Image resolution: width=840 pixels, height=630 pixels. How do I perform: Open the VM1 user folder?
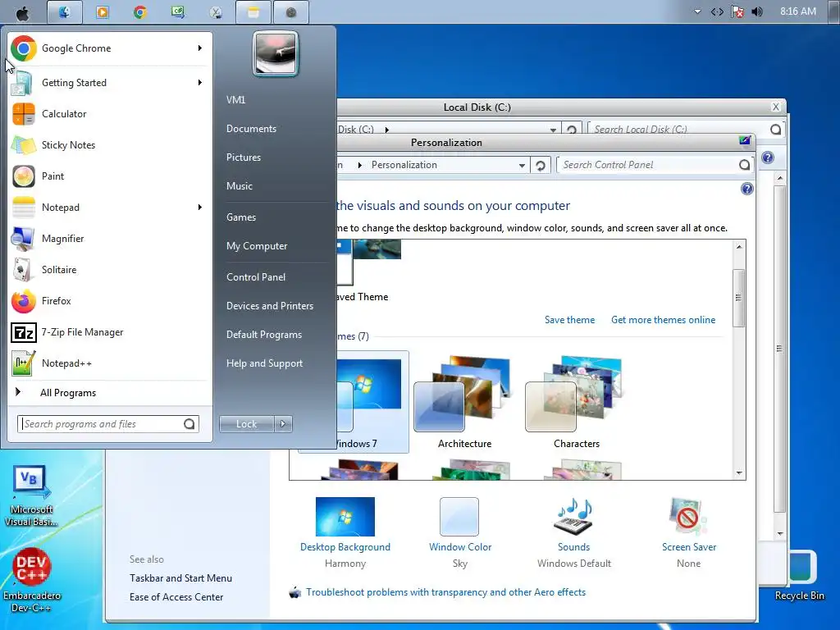(x=235, y=99)
